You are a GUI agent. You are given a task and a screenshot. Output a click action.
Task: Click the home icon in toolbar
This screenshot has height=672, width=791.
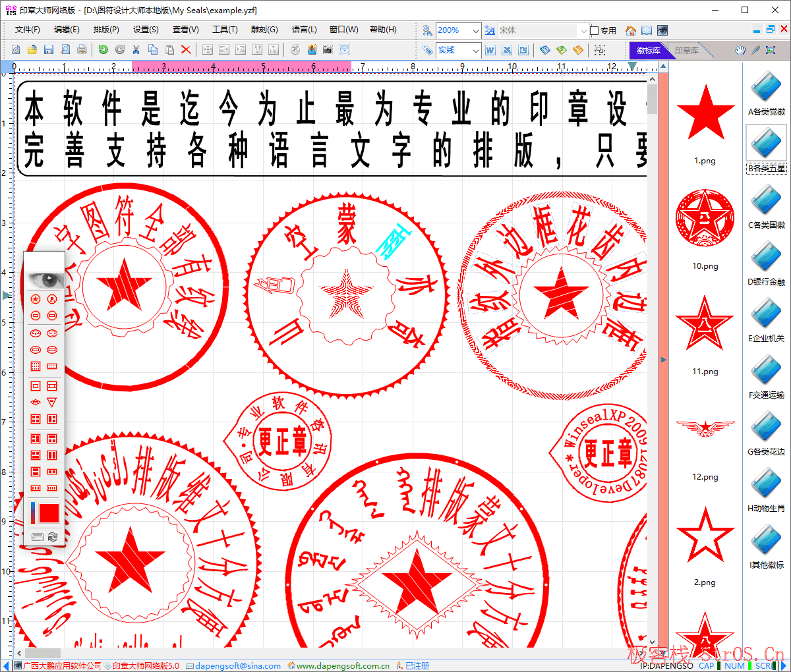631,30
